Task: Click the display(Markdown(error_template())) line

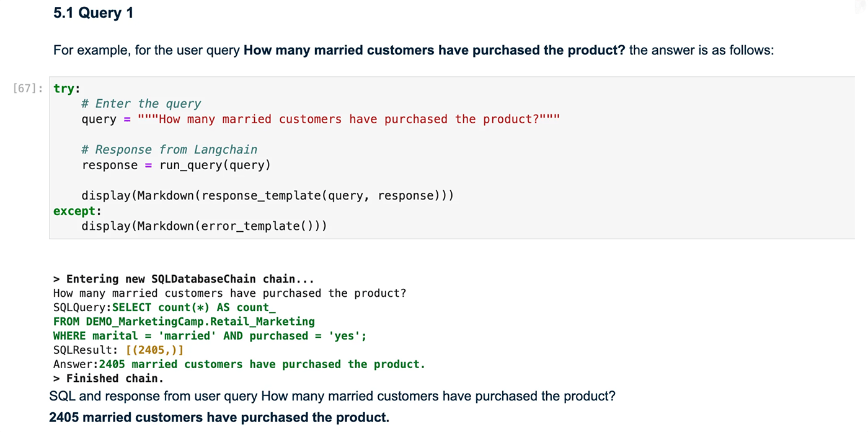Action: (x=204, y=226)
